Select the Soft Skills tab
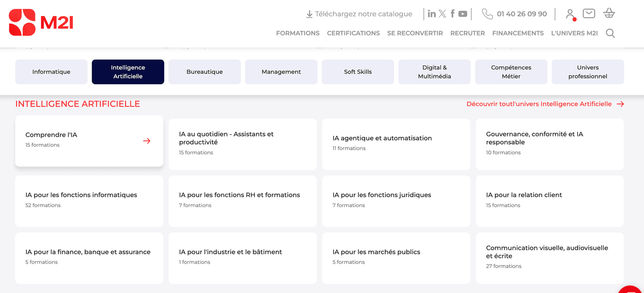 click(x=358, y=72)
